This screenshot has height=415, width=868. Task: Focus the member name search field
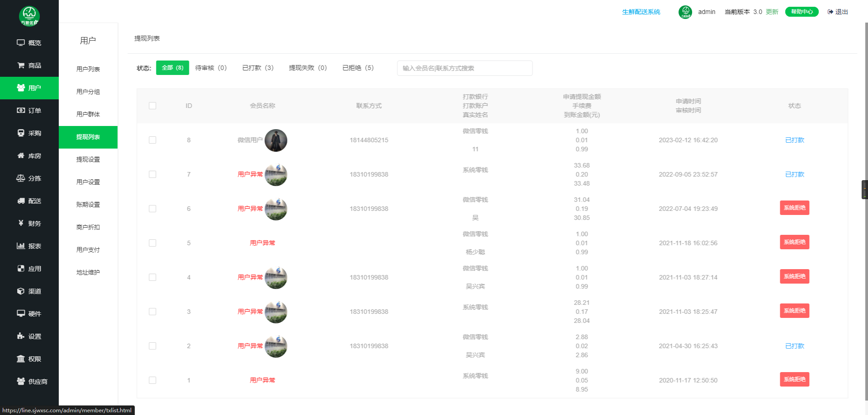464,68
